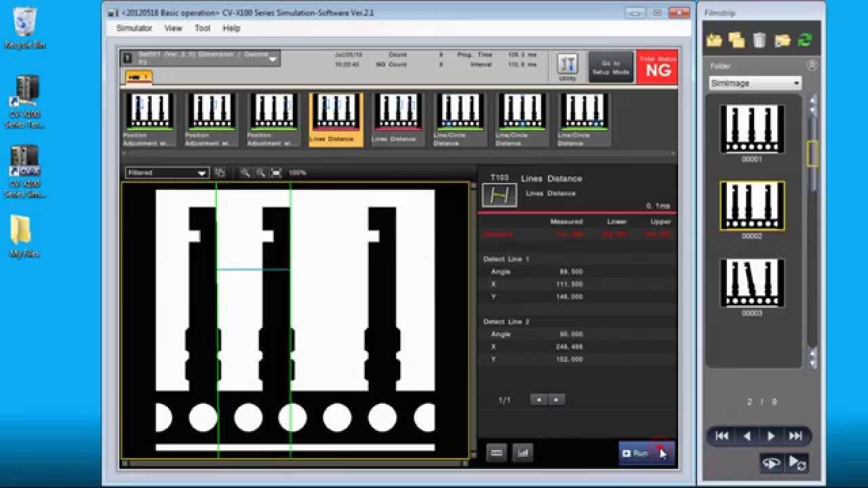Click the T103 Lines Distance tool icon
Image resolution: width=868 pixels, height=488 pixels.
[499, 195]
